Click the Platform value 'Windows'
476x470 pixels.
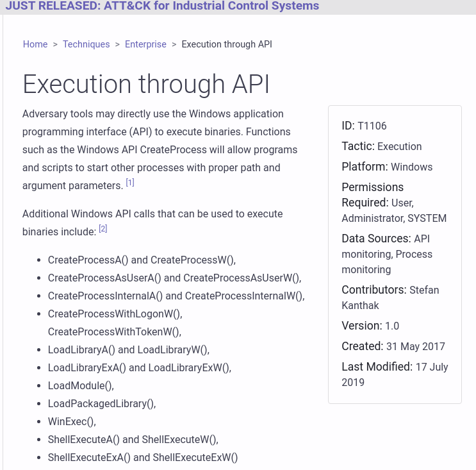411,167
